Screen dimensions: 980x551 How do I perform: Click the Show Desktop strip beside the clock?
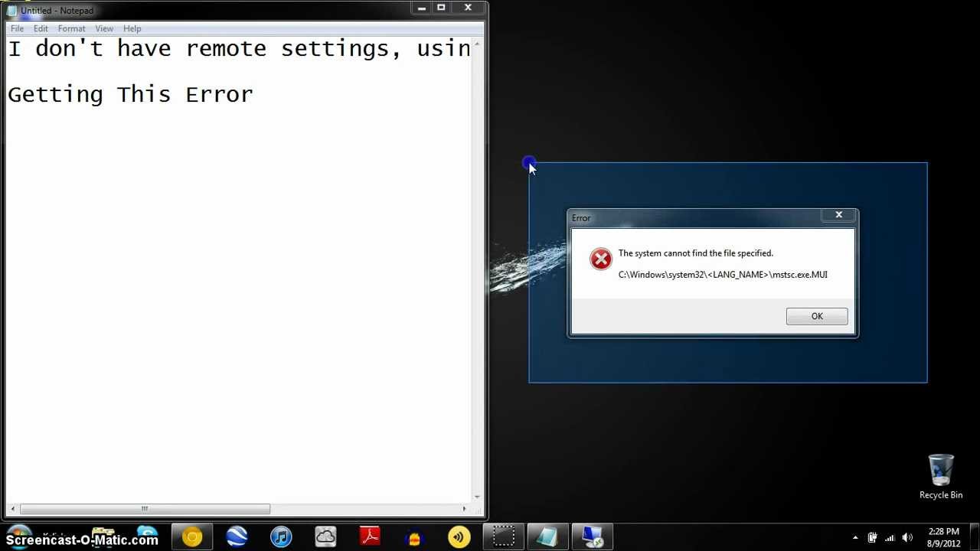tap(975, 537)
